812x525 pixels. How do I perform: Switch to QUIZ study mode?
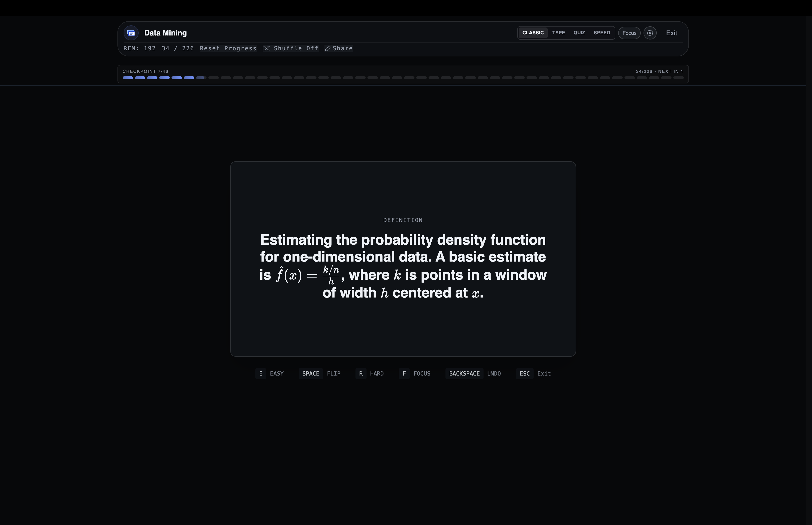(579, 33)
